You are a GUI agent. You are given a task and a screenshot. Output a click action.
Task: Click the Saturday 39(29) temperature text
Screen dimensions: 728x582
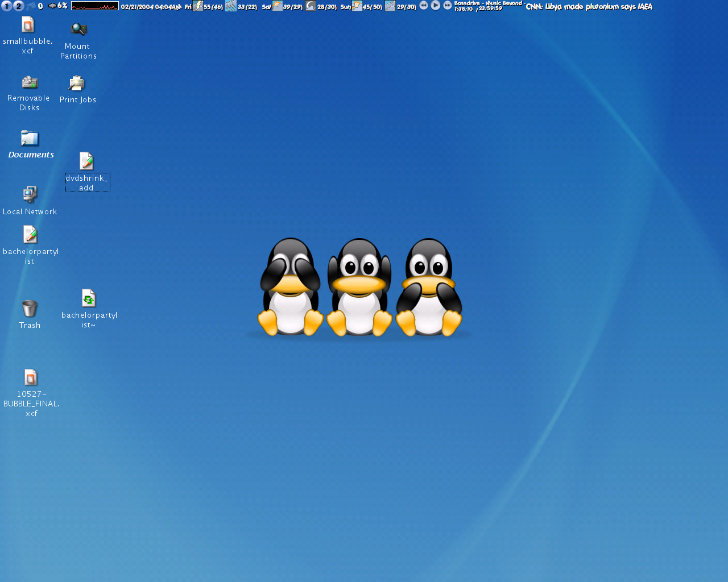click(x=293, y=7)
